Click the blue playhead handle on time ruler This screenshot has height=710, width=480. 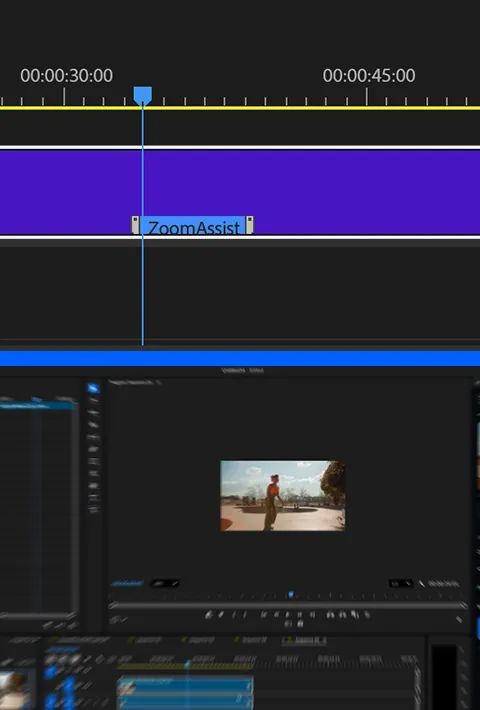pyautogui.click(x=143, y=96)
